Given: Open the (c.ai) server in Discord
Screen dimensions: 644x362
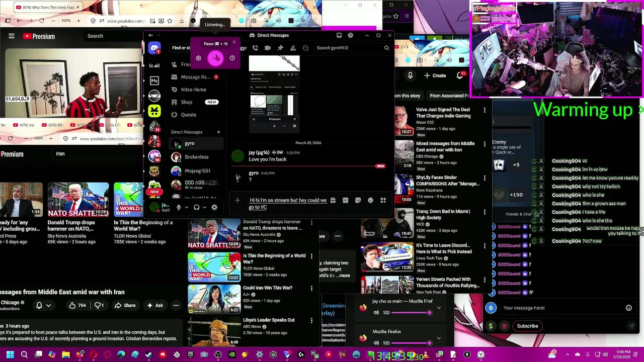Looking at the screenshot, I should click(154, 65).
